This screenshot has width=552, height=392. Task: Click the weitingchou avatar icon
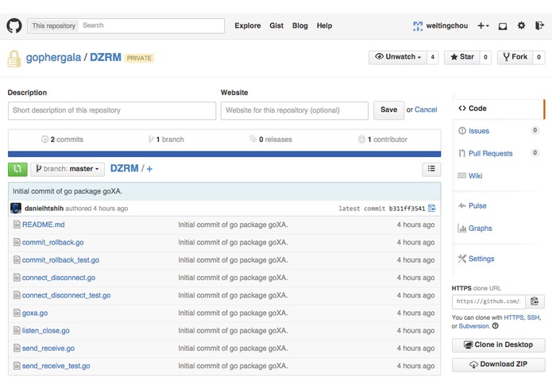pyautogui.click(x=418, y=25)
